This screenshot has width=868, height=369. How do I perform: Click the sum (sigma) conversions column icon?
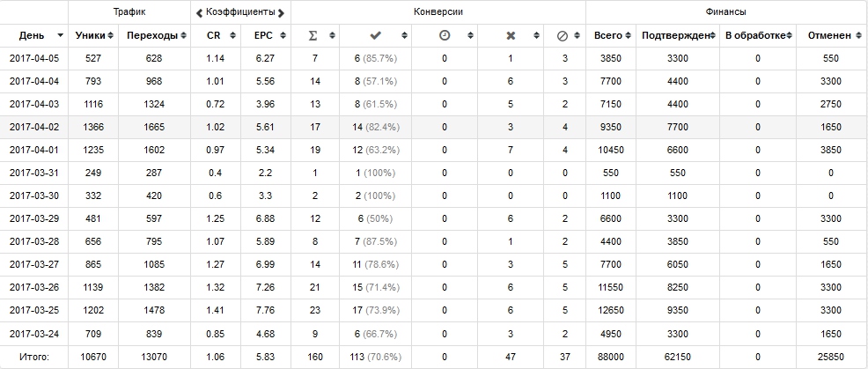[x=313, y=35]
